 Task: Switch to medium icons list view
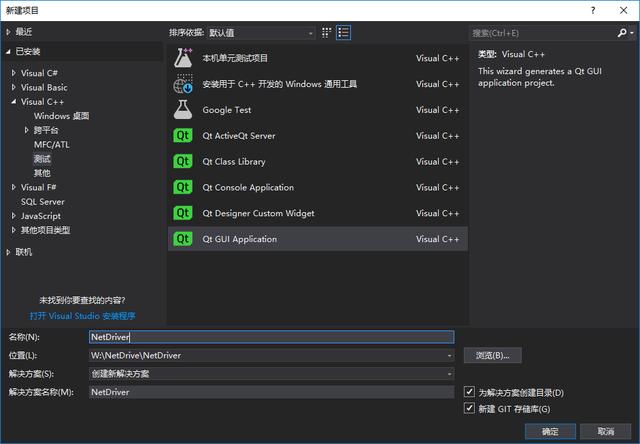[343, 33]
